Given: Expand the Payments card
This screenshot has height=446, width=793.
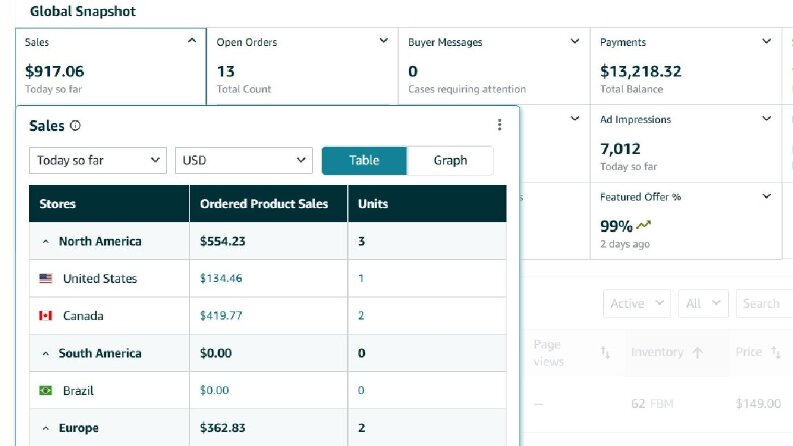Looking at the screenshot, I should (x=767, y=41).
